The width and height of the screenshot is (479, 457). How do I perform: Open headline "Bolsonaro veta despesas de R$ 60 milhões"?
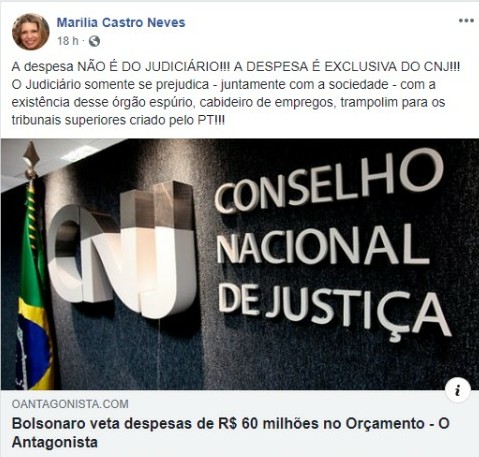[231, 433]
